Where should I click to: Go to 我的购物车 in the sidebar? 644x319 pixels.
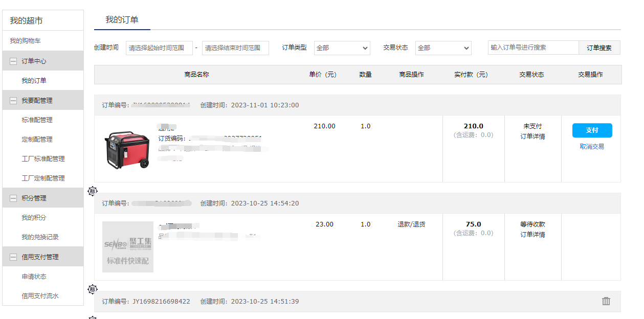click(x=25, y=41)
